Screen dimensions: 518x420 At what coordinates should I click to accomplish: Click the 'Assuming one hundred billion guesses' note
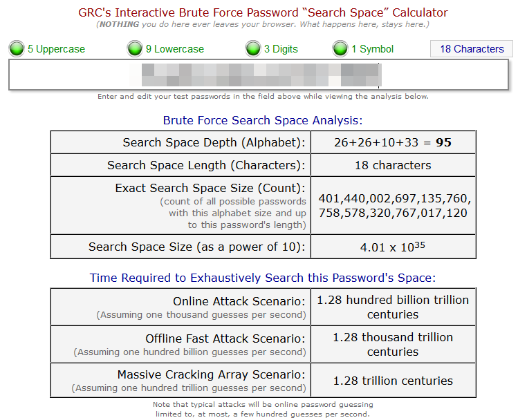pyautogui.click(x=190, y=352)
